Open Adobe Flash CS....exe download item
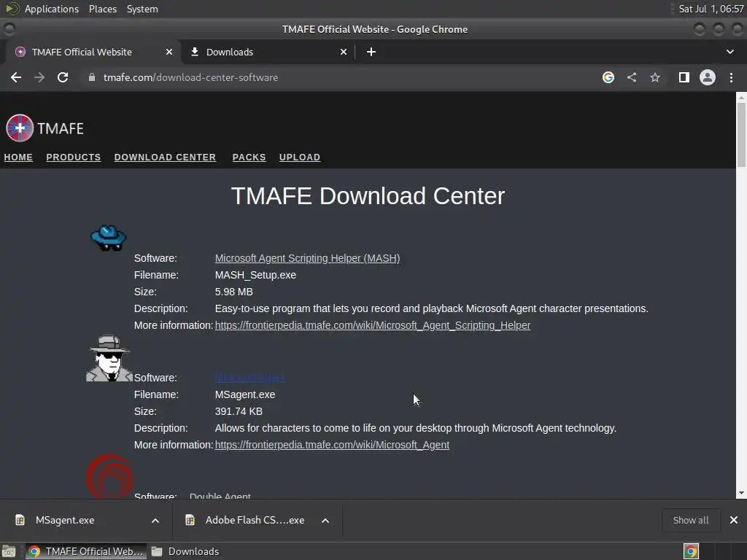Viewport: 747px width, 560px height. tap(255, 520)
